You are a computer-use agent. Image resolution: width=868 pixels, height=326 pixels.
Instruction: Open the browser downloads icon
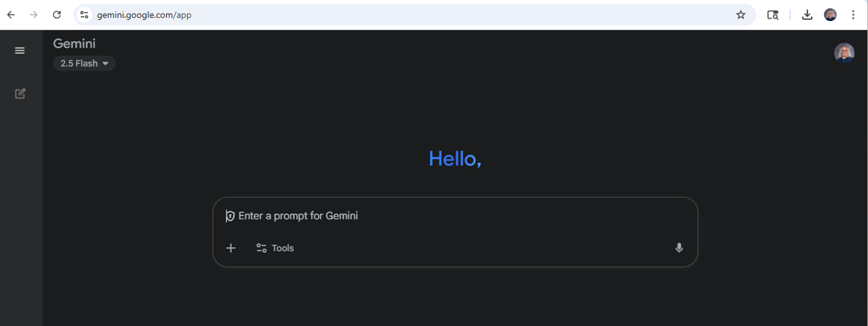[807, 15]
